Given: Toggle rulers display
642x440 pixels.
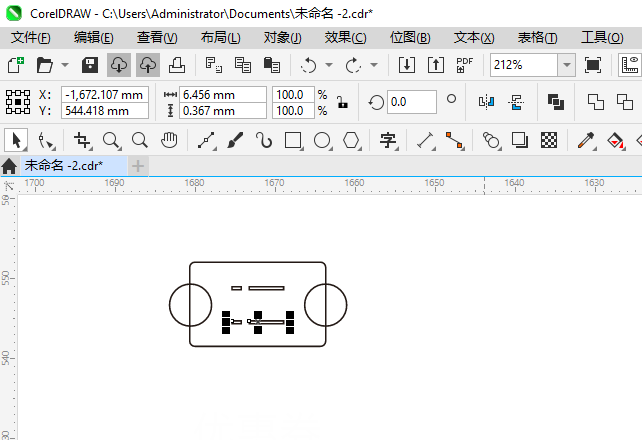Looking at the screenshot, I should tap(630, 65).
